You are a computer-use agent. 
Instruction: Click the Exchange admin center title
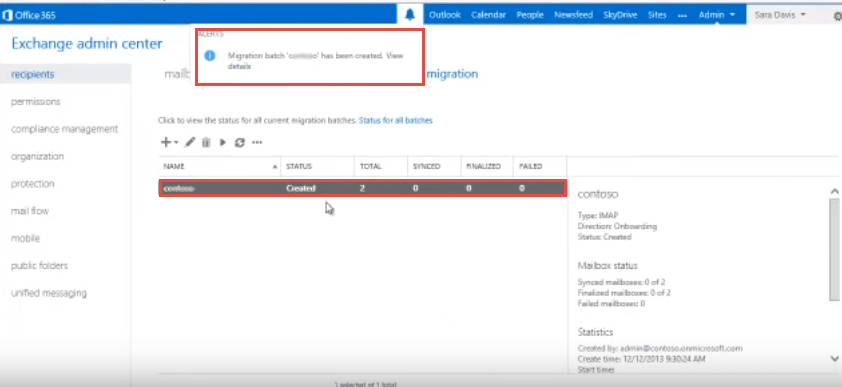pyautogui.click(x=87, y=43)
